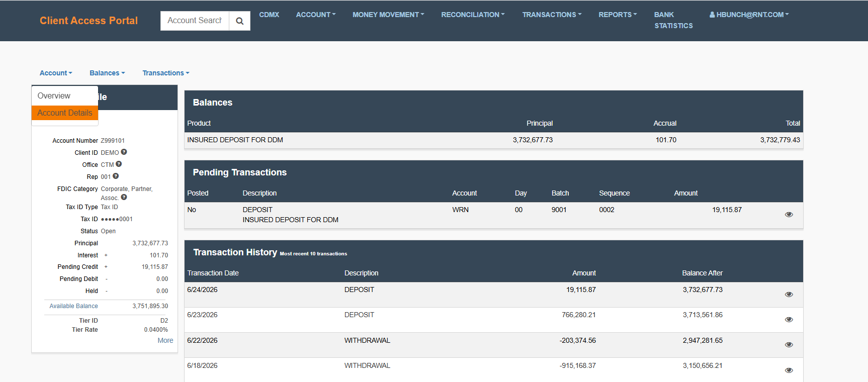Image resolution: width=868 pixels, height=382 pixels.
Task: View the 6/22/2026 withdrawal eye icon
Action: (x=789, y=345)
